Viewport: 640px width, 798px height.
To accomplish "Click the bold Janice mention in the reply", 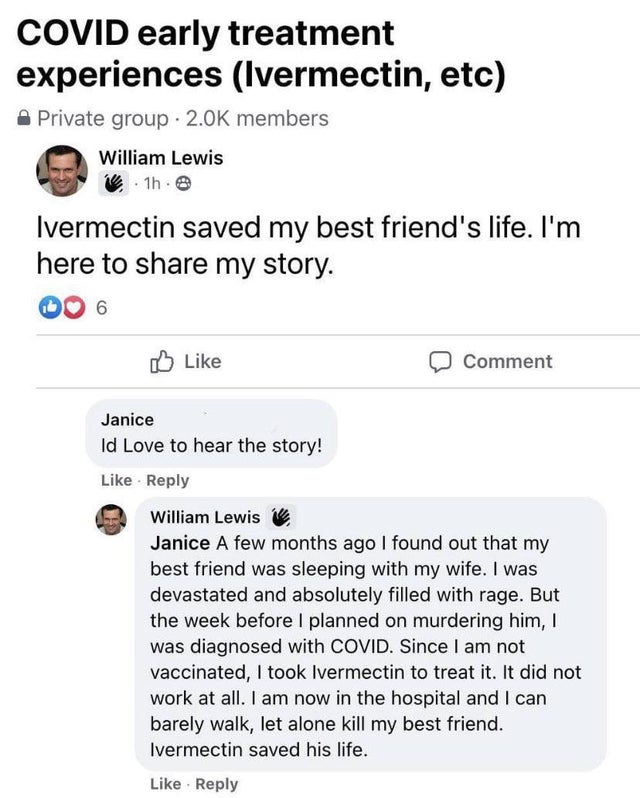I will coord(179,544).
